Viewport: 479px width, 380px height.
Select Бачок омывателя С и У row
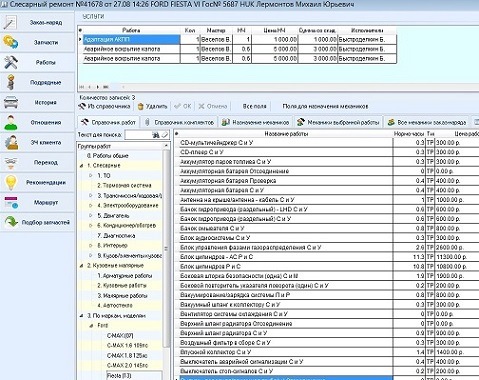[x=286, y=228]
